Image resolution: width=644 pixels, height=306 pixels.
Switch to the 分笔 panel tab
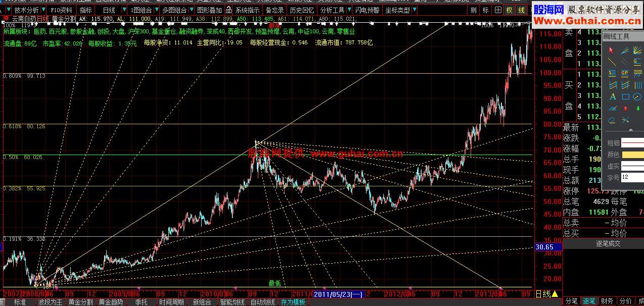click(x=571, y=301)
